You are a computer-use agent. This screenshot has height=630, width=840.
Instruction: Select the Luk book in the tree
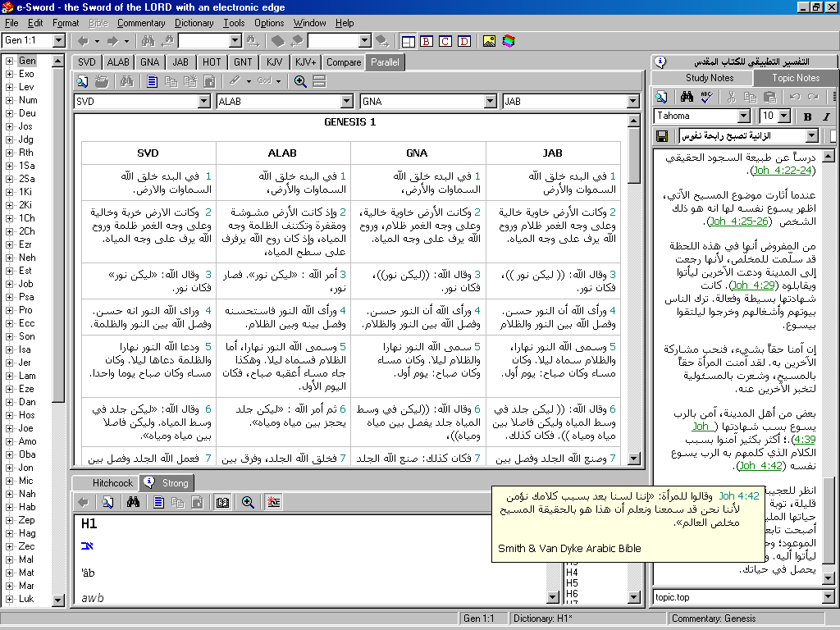pos(25,599)
